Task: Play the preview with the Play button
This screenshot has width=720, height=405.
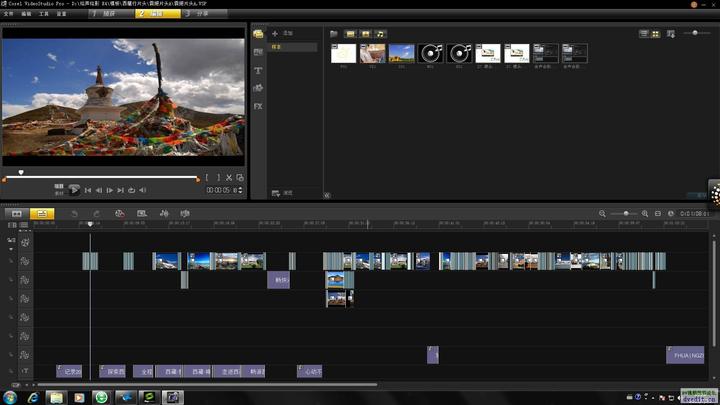Action: pos(74,190)
